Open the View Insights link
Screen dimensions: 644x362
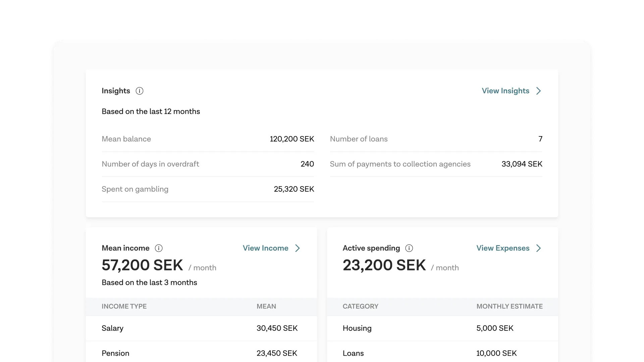click(x=505, y=91)
